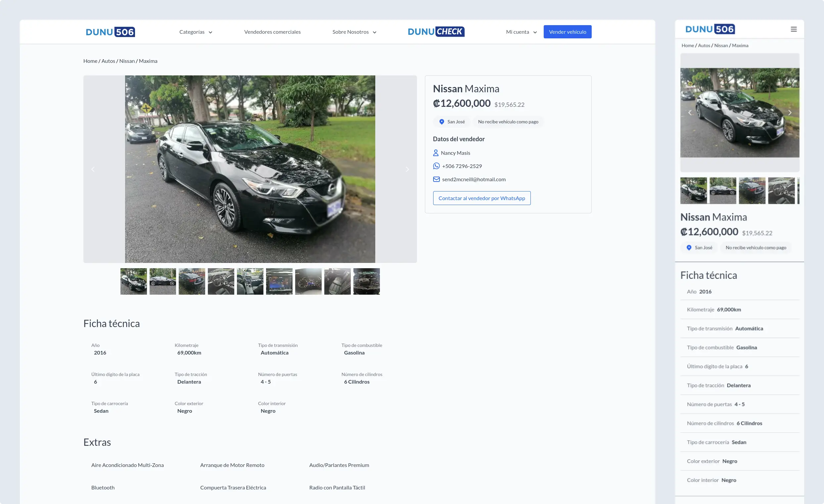
Task: Click the 'No recibe vehículo como pago' chip
Action: pos(508,122)
